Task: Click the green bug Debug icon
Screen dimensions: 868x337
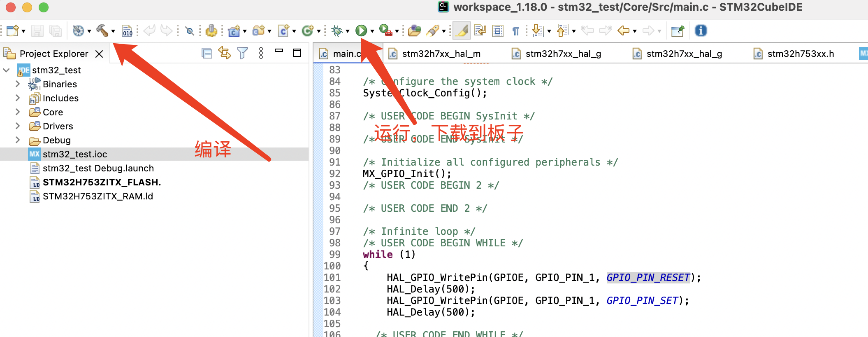Action: point(337,30)
